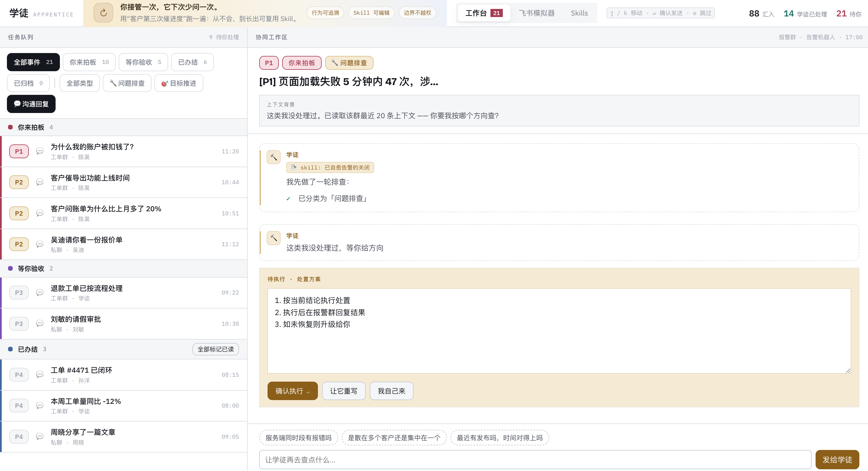Image resolution: width=868 pixels, height=471 pixels.
Task: Focus the 让学徒再去查点什么 input field
Action: pyautogui.click(x=535, y=459)
